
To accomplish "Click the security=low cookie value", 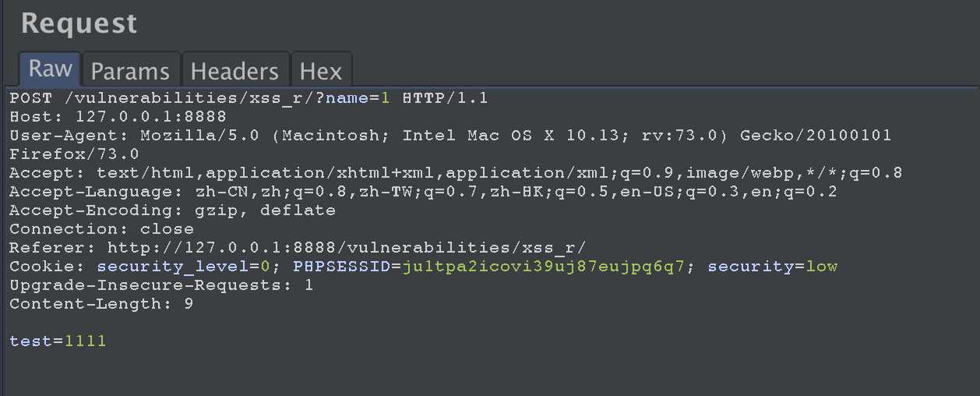I will point(773,267).
